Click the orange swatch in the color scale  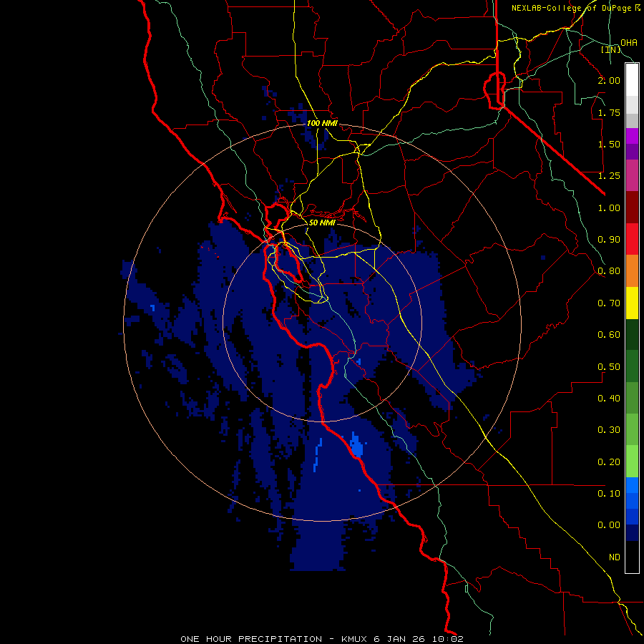coord(632,271)
